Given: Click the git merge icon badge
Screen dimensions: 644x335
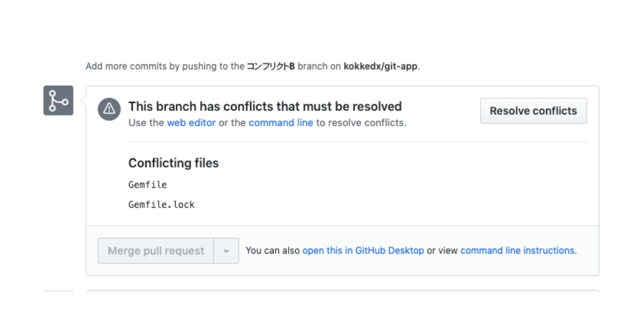Looking at the screenshot, I should tap(58, 100).
